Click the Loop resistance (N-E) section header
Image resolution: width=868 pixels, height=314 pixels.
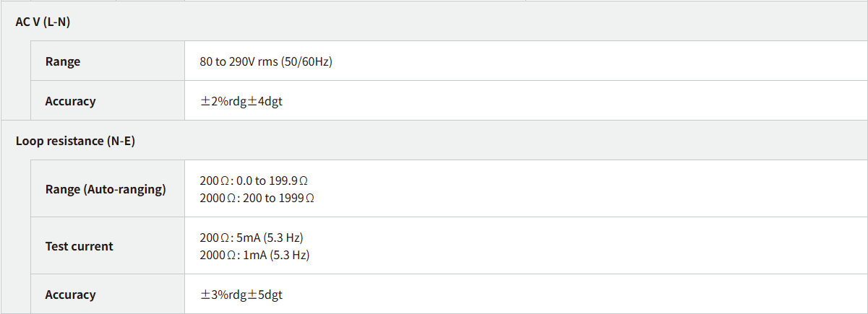[x=75, y=141]
